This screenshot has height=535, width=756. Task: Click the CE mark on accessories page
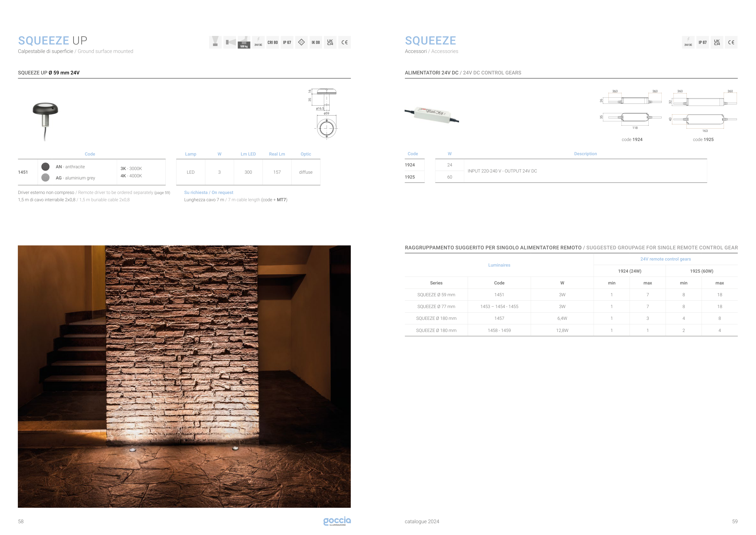point(731,42)
